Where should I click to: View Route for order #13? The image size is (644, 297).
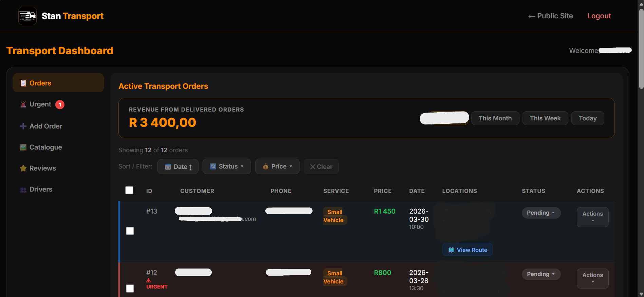467,250
